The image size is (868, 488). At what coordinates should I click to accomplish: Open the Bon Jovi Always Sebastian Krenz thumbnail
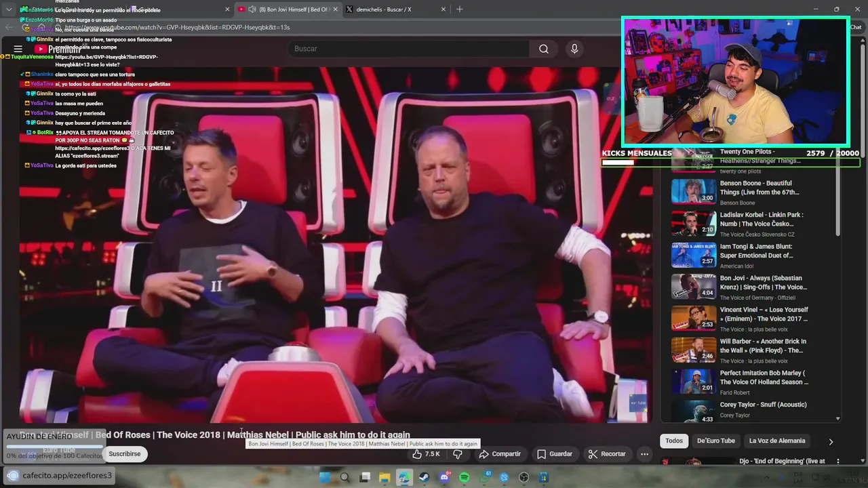[694, 287]
